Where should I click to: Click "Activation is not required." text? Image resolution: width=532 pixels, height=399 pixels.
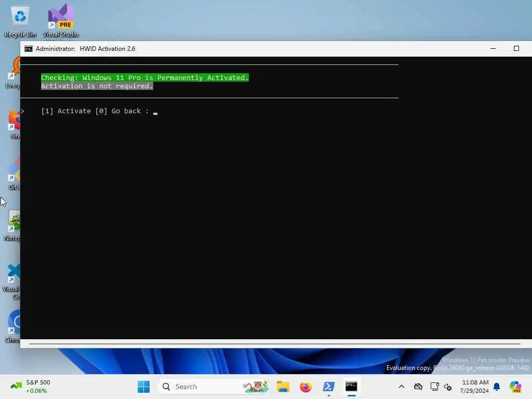(97, 86)
